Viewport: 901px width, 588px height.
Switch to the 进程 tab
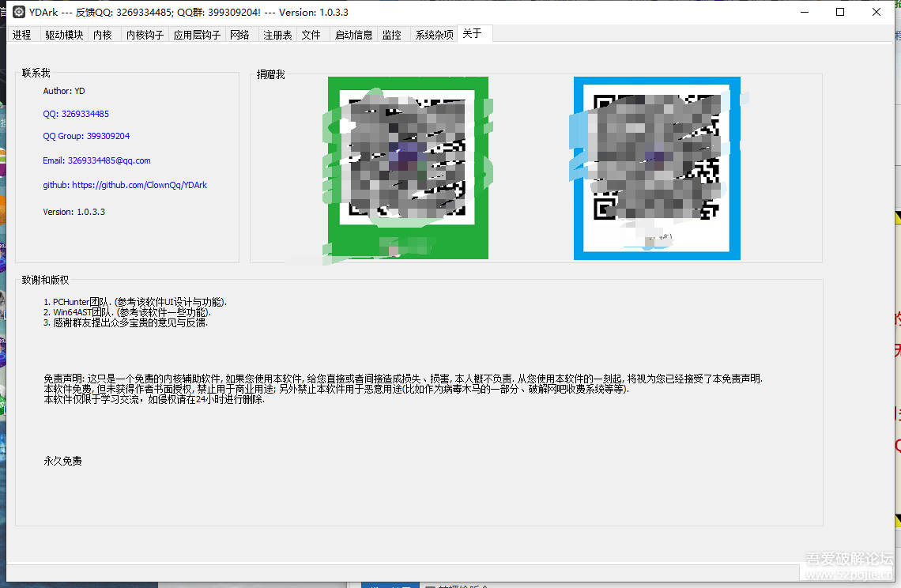[x=22, y=35]
